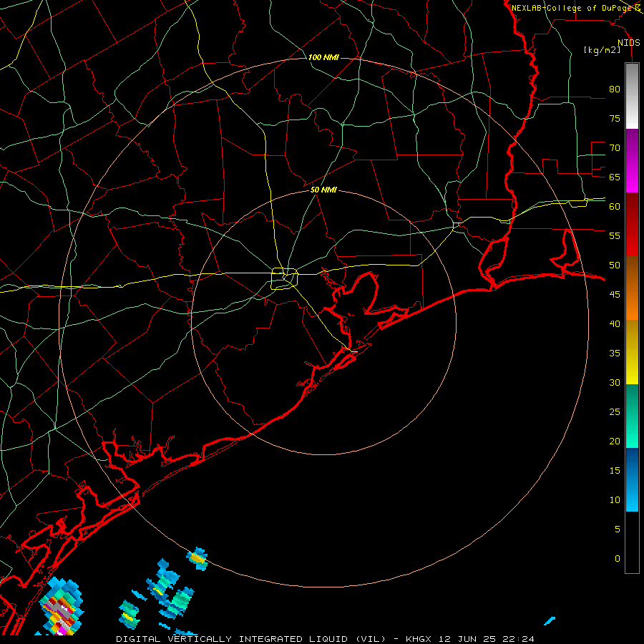The height and width of the screenshot is (644, 644).
Task: Pick the dark red segment of the color bar
Action: click(632, 224)
